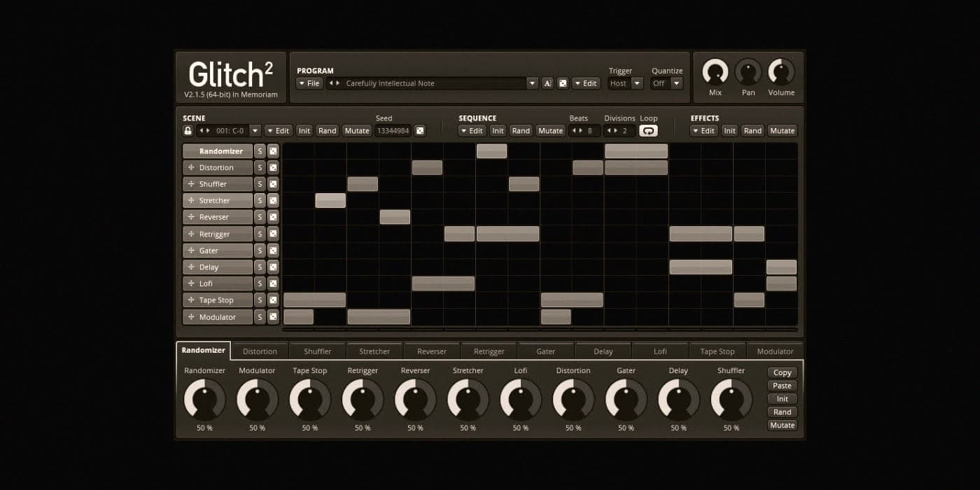Switch to the Distortion tab

pyautogui.click(x=260, y=351)
